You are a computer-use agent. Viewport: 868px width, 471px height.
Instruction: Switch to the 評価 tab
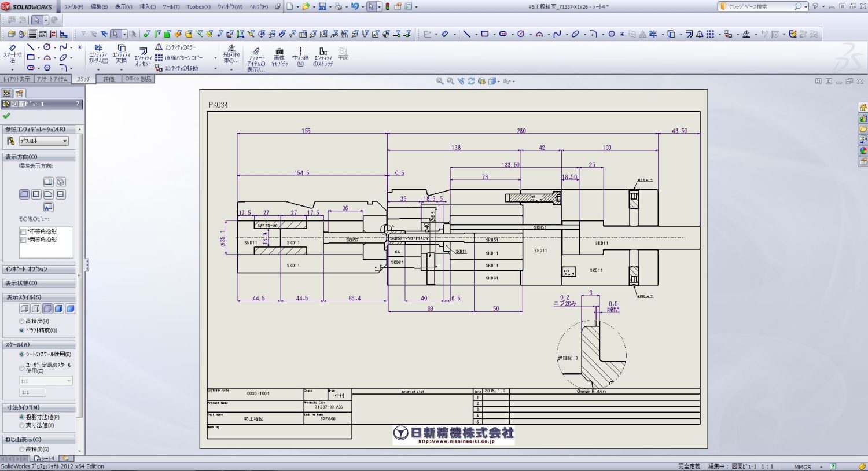(x=109, y=79)
